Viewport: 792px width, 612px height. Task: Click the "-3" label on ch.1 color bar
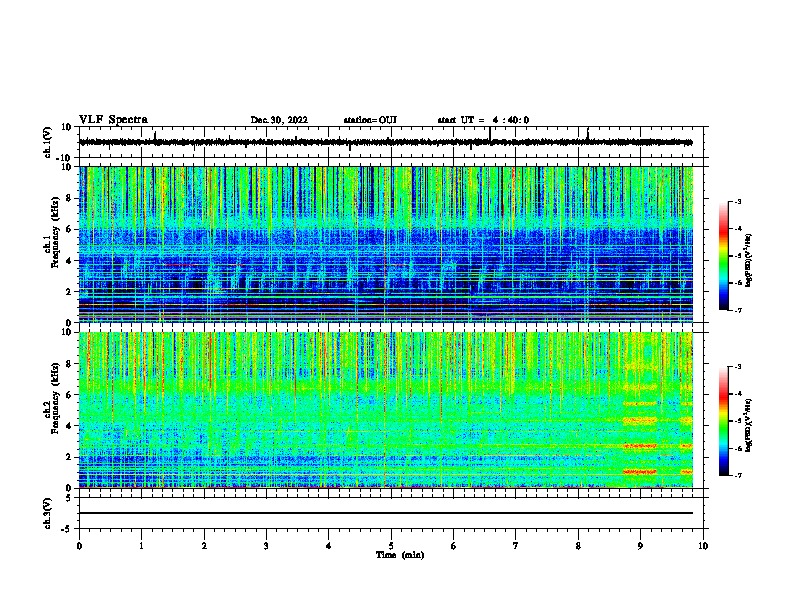click(738, 202)
